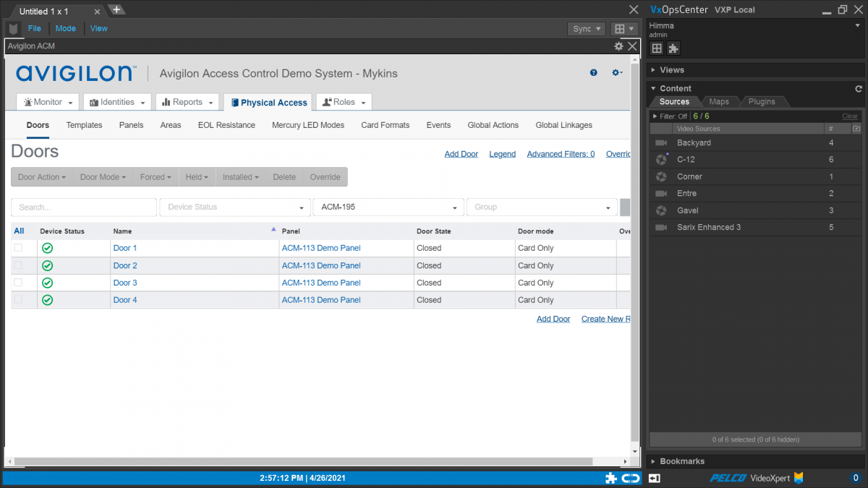Open Avigilon plugin settings gear icon
868x488 pixels.
pyautogui.click(x=618, y=46)
